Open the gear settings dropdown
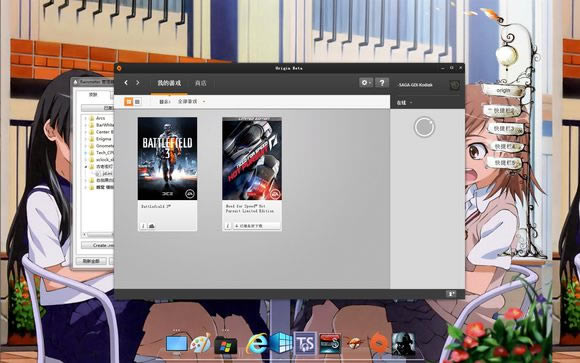 tap(366, 83)
